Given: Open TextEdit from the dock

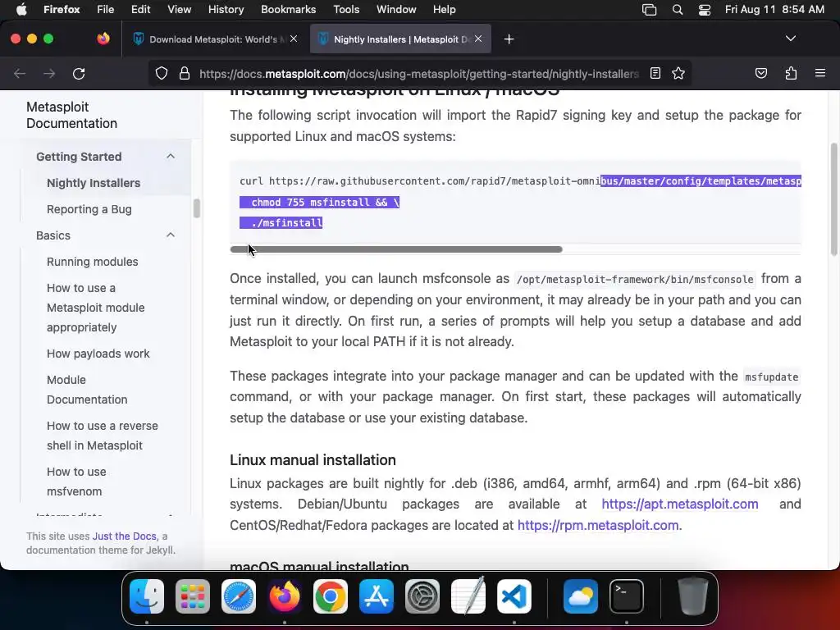Looking at the screenshot, I should pos(468,596).
